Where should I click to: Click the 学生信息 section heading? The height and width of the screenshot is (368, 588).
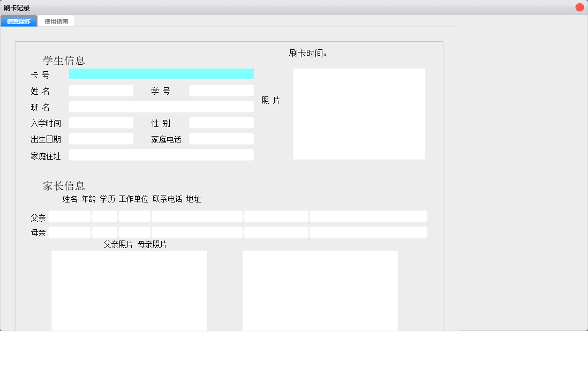(64, 61)
